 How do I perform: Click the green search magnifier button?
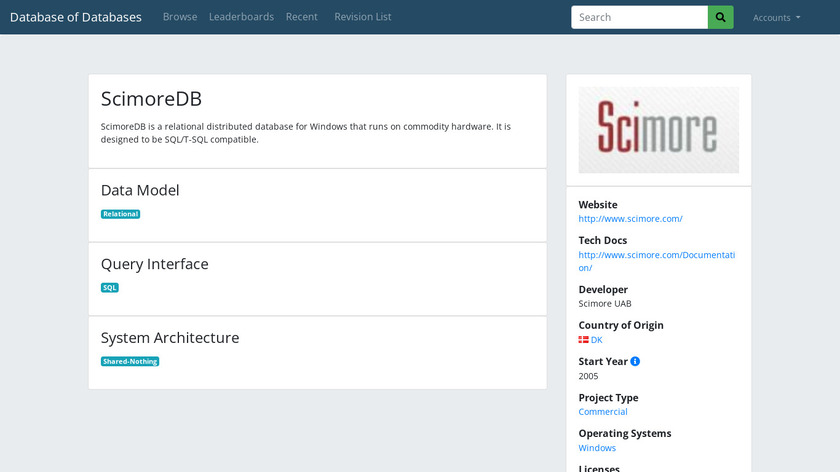click(720, 17)
